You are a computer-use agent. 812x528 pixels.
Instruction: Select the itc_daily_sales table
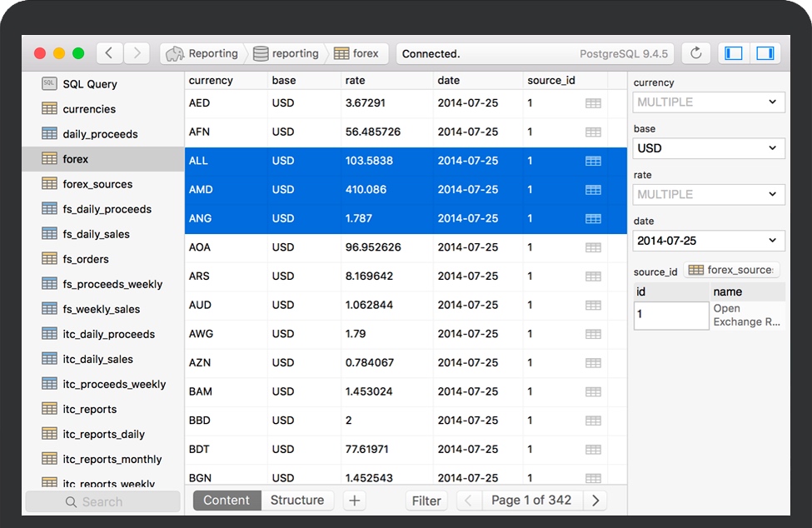coord(97,359)
